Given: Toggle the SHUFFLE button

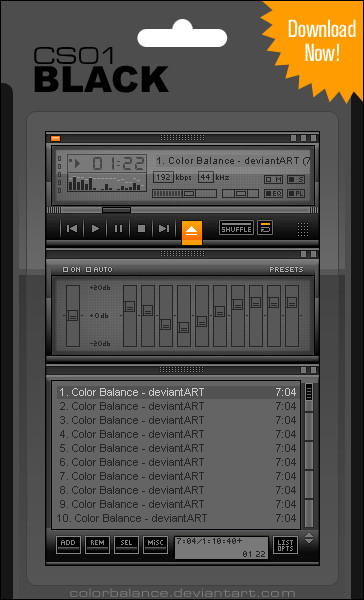Looking at the screenshot, I should (x=236, y=228).
